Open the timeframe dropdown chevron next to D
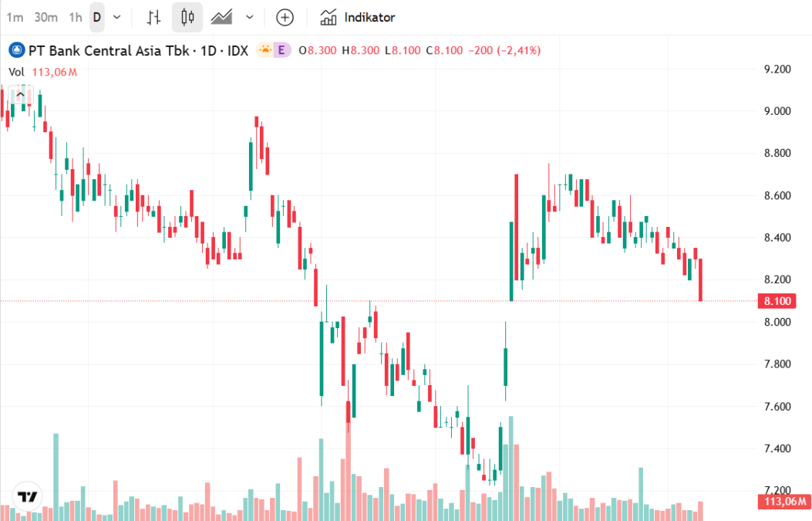The image size is (812, 521). 116,16
